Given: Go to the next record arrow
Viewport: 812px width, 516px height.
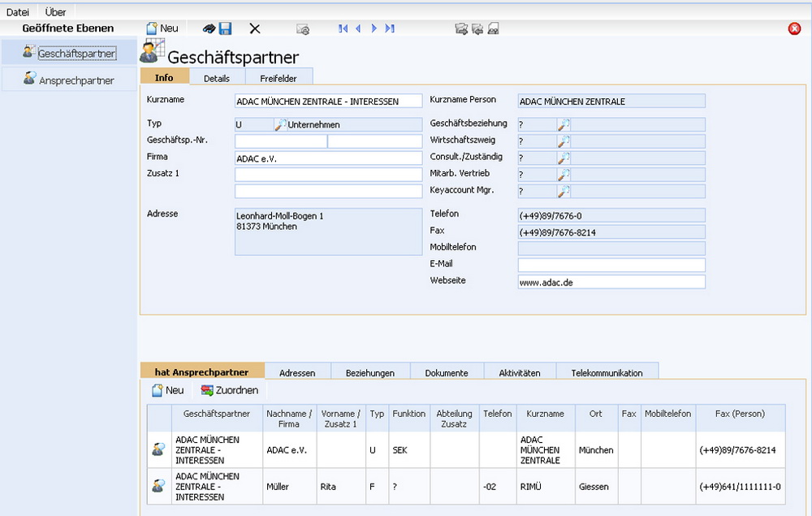Looking at the screenshot, I should coord(374,28).
